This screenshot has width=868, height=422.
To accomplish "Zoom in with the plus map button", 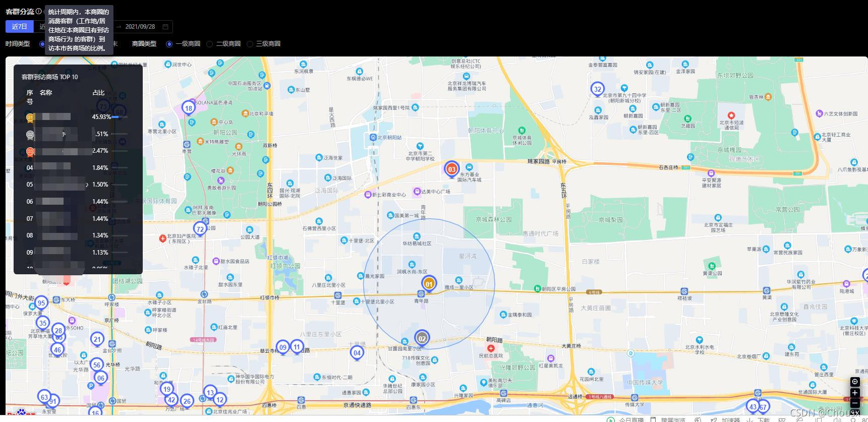I will (x=855, y=392).
